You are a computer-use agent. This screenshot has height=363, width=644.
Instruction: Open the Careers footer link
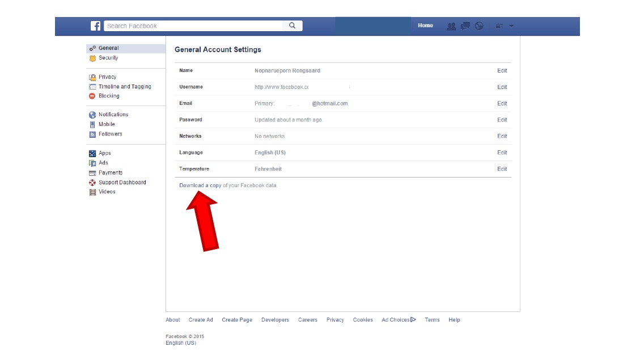(x=308, y=320)
